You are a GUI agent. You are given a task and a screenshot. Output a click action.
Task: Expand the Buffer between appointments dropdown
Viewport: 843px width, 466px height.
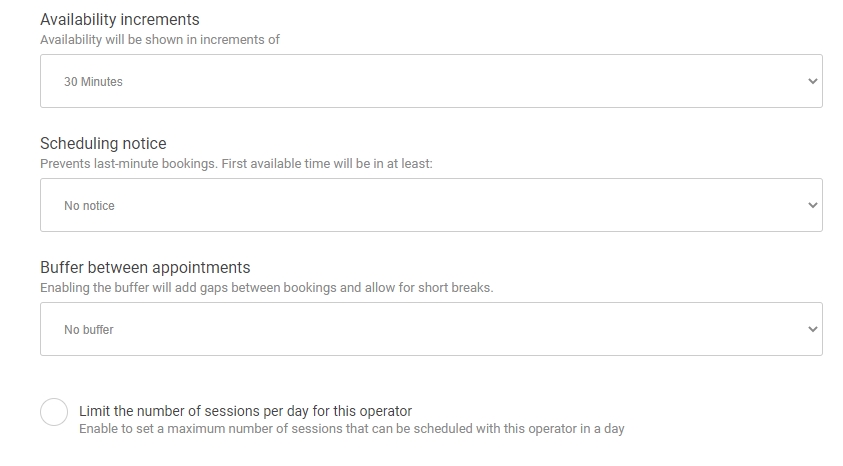(x=430, y=329)
